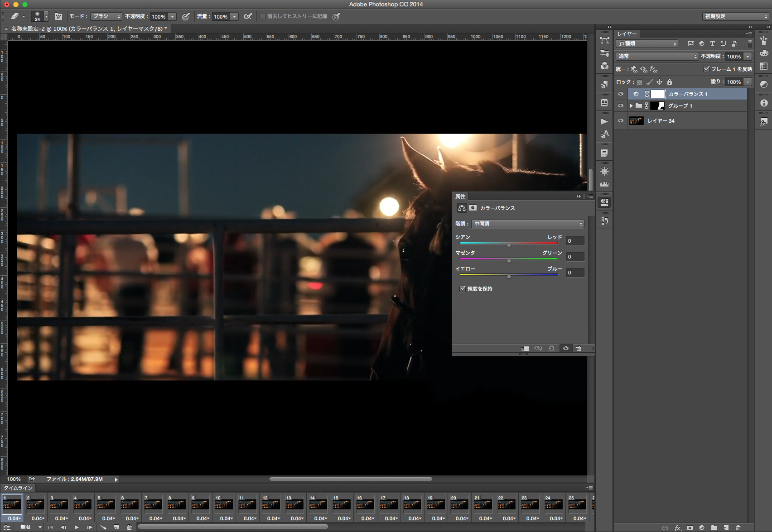Screen dimensions: 772x532
Task: Filter layers by adjustment layers icon
Action: pos(702,44)
